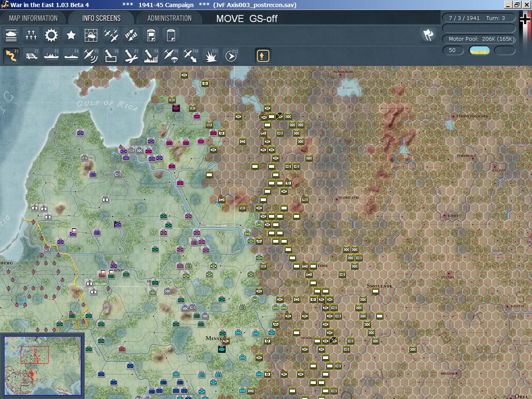Open the Victory star icon

click(71, 35)
